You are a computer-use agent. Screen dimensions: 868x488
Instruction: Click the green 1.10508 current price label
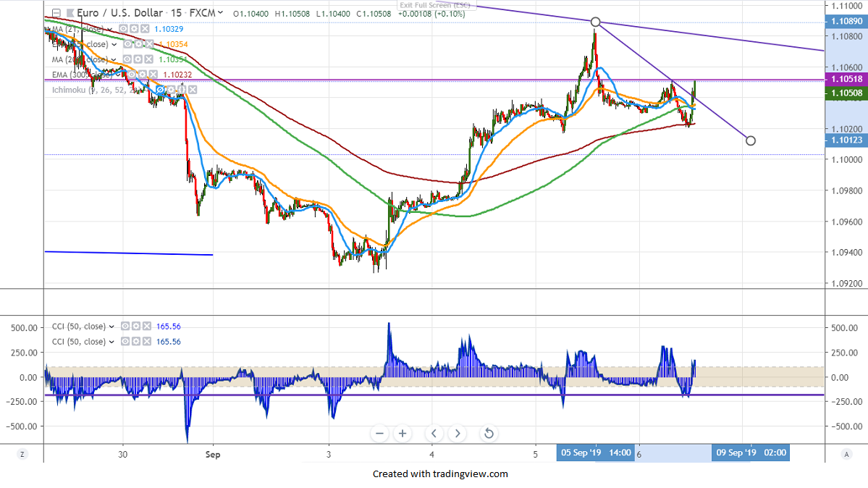pos(846,93)
